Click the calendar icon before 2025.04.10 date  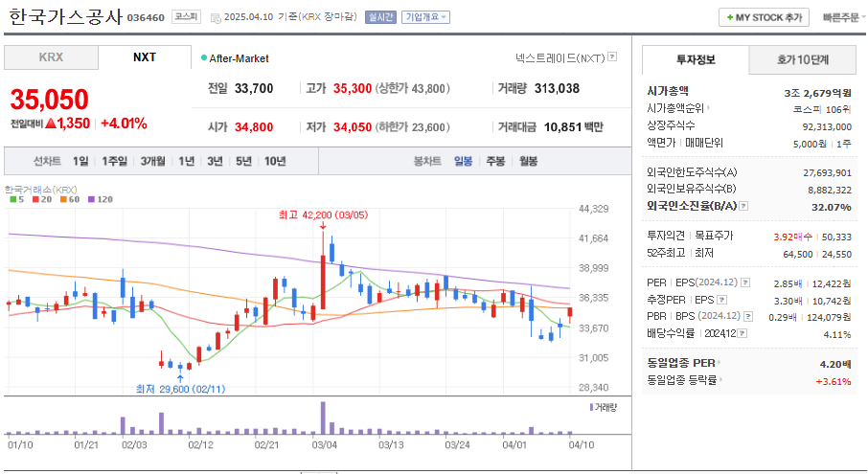[216, 17]
